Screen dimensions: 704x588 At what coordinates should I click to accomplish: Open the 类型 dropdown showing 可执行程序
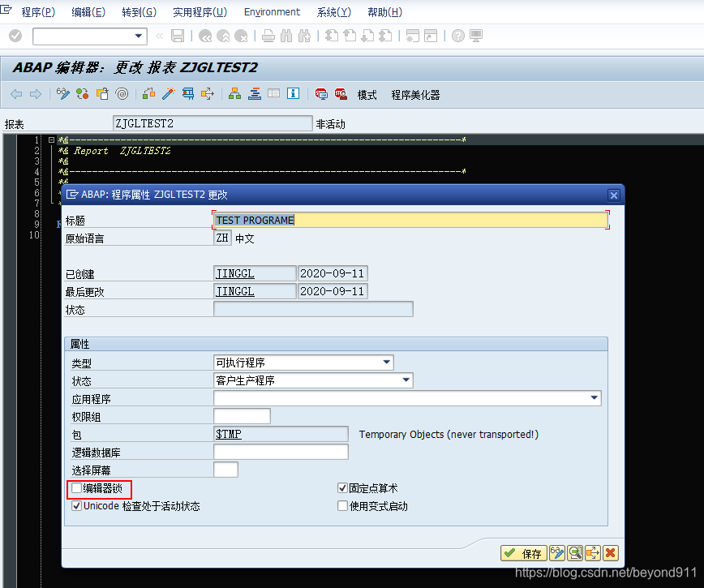387,363
